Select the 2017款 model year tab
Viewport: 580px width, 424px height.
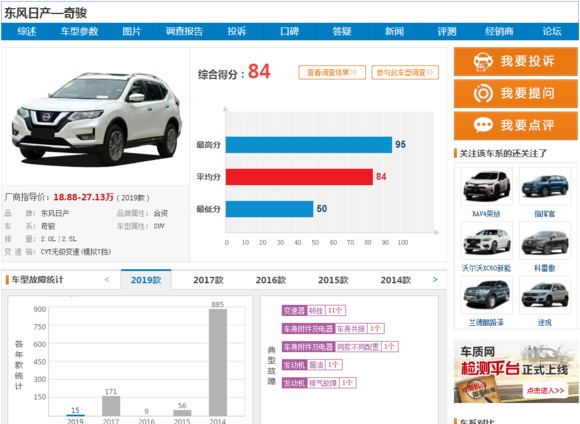click(x=208, y=280)
